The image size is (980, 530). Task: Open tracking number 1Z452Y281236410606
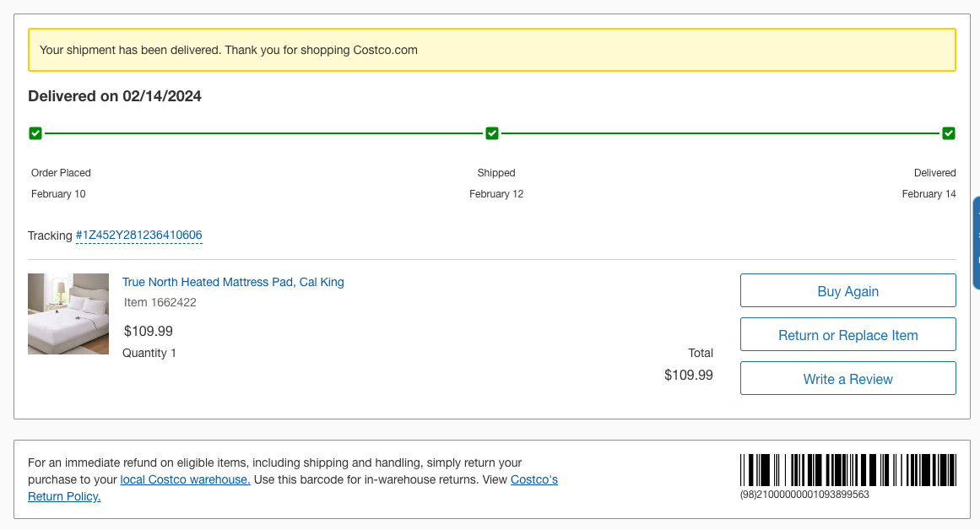pos(138,235)
